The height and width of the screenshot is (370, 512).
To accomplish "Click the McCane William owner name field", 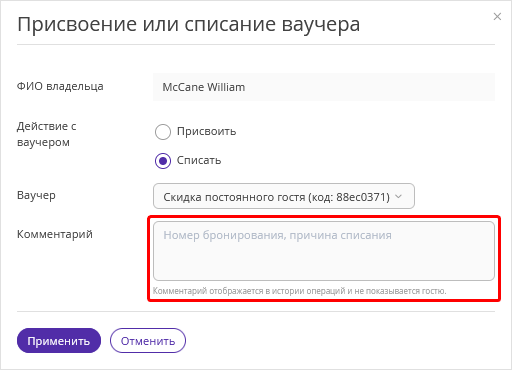I will point(324,87).
